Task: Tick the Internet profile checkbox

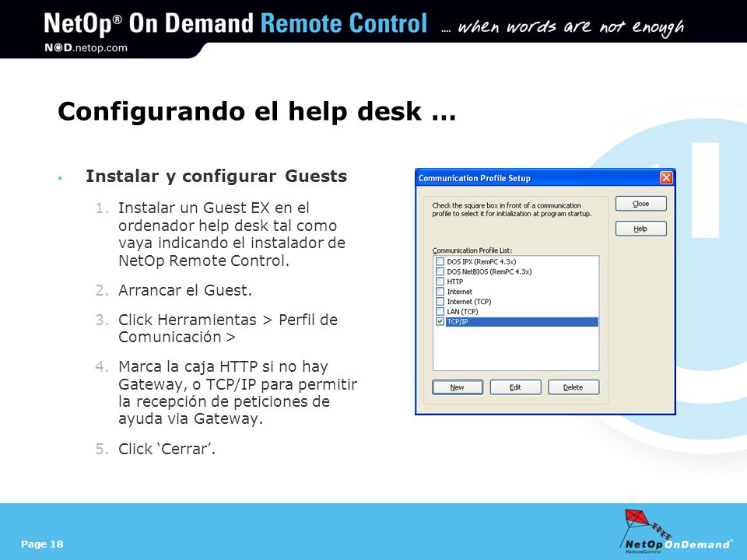Action: click(440, 292)
